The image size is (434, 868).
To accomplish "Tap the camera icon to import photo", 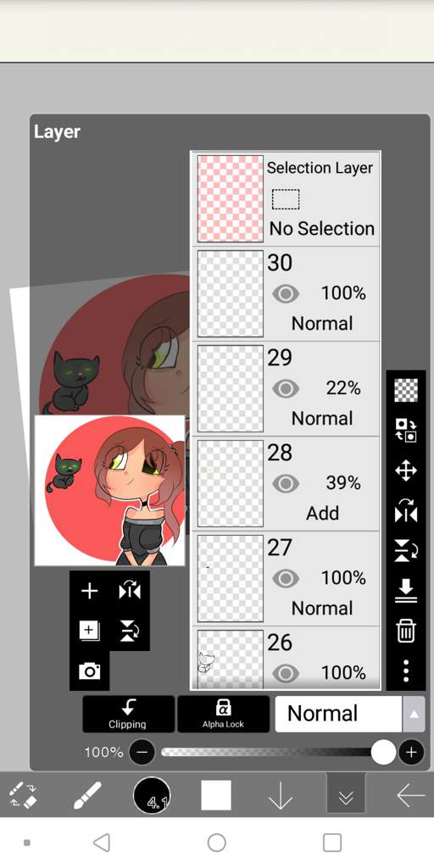I will 89,671.
